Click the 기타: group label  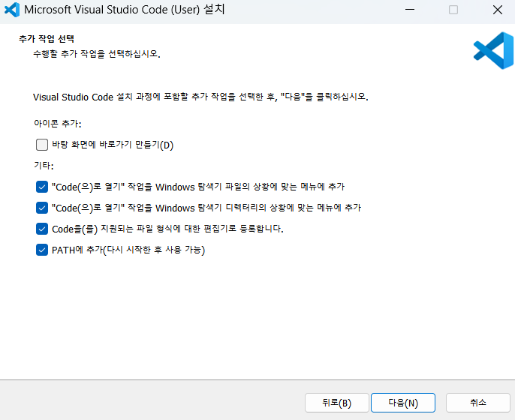point(44,165)
